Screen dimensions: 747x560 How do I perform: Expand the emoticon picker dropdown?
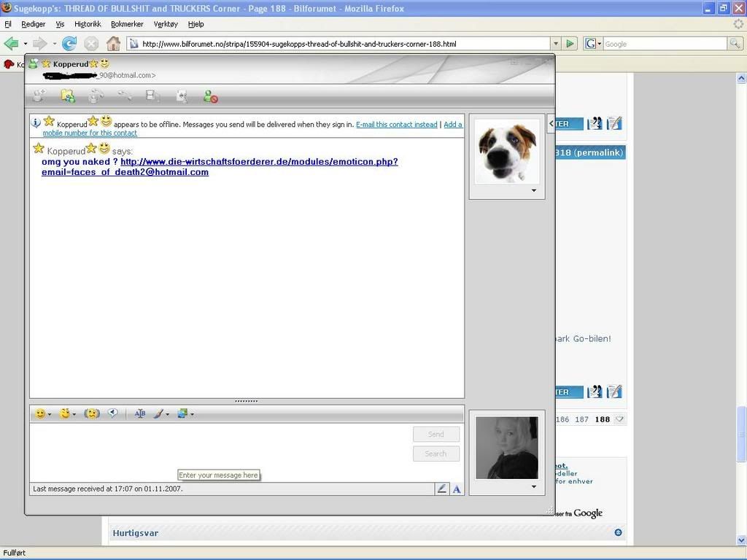coord(50,414)
